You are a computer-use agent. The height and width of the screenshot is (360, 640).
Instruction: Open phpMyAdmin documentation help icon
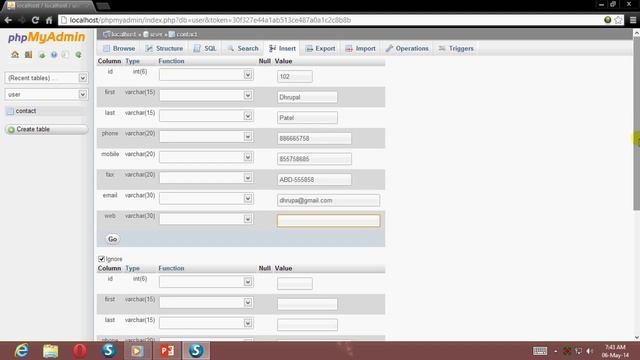click(x=54, y=55)
